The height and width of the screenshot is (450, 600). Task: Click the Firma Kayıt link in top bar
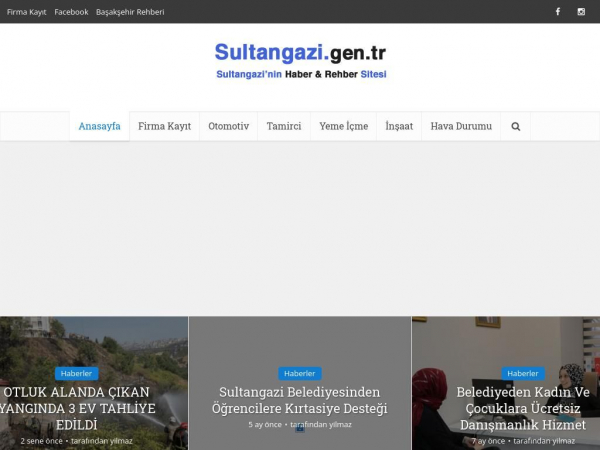coord(26,12)
